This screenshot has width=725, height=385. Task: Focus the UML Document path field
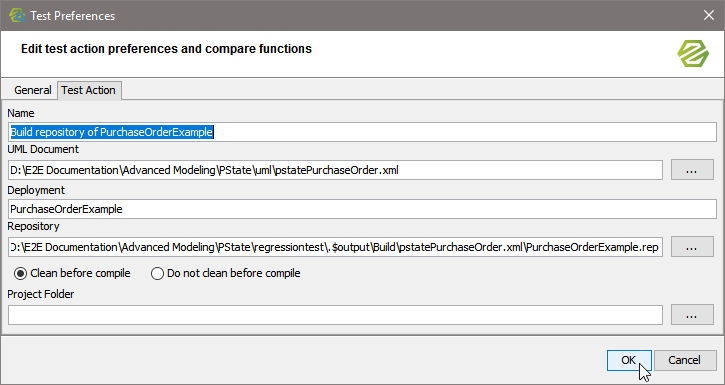(x=335, y=170)
